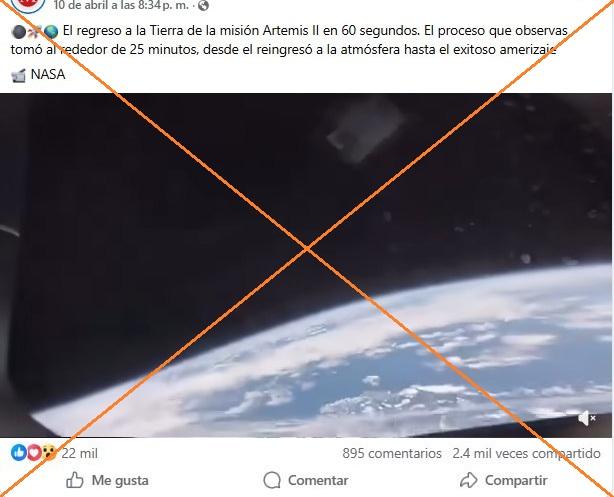Screen dimensions: 614x497
Task: Click the camera emoji beside NASA
Action: [18, 75]
